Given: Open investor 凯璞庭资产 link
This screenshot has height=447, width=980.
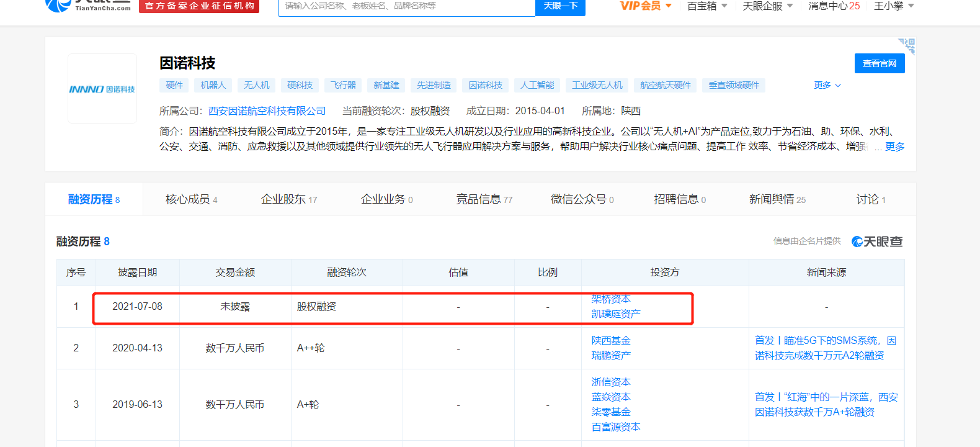Looking at the screenshot, I should (x=616, y=314).
